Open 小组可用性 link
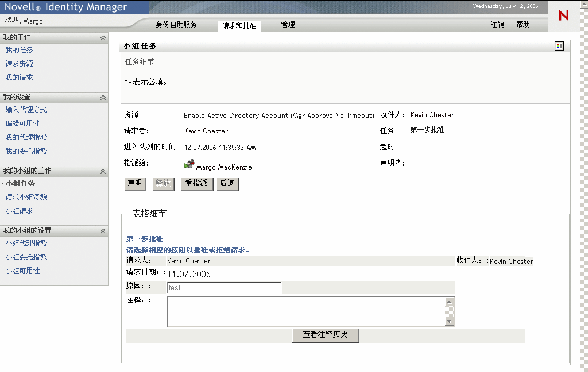 click(22, 271)
